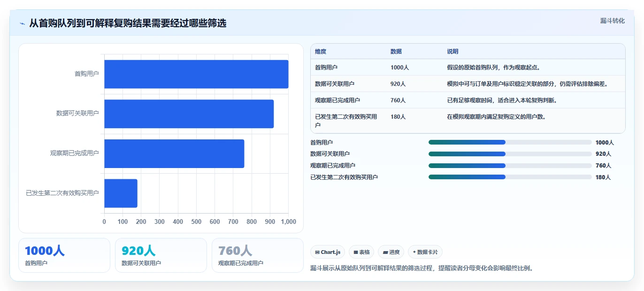Click the progress bar showing 180人
This screenshot has height=291, width=644.
(510, 177)
